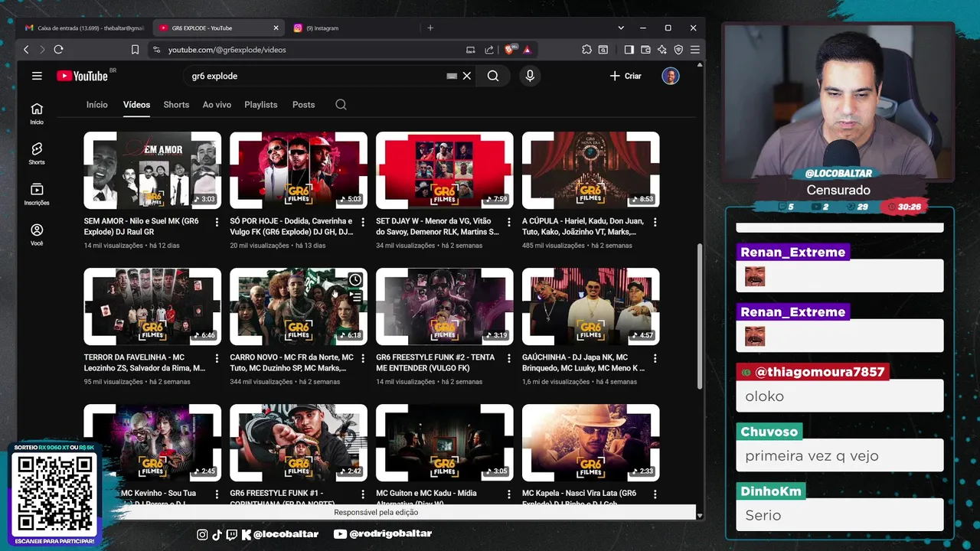The height and width of the screenshot is (551, 980).
Task: Open the Posts tab
Action: pos(303,105)
